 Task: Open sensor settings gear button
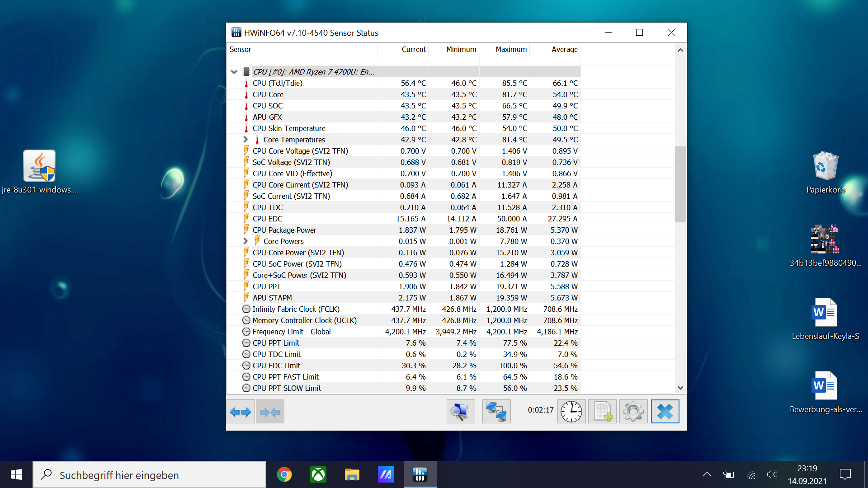(633, 412)
